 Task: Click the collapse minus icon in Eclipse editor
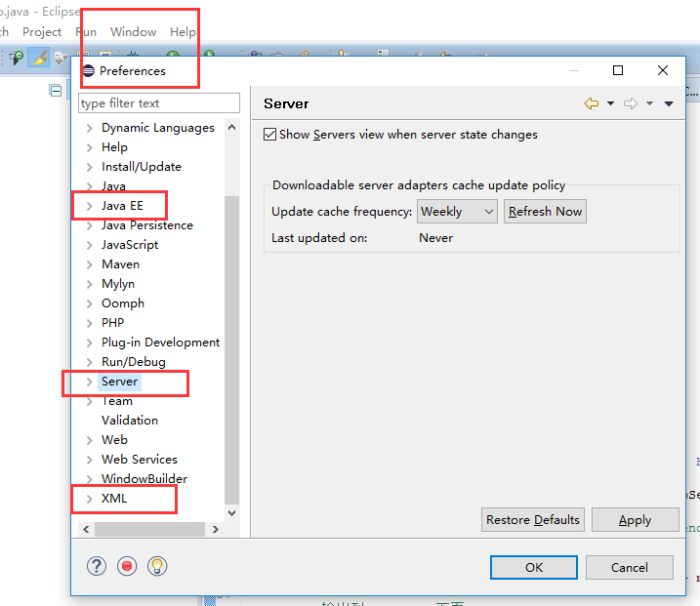56,91
